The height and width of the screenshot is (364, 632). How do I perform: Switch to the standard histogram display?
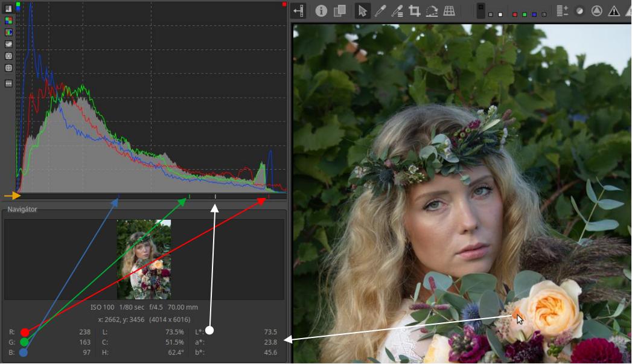(x=8, y=9)
